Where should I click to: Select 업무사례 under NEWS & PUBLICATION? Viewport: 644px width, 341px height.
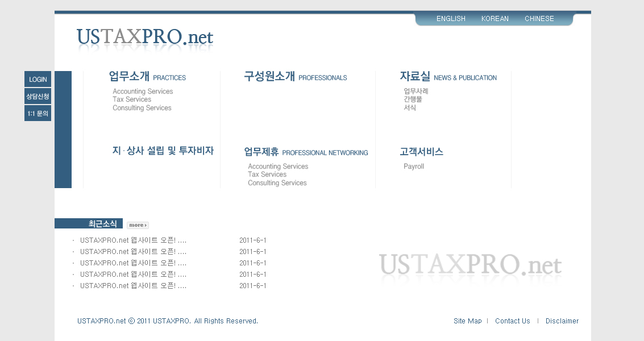coord(416,91)
